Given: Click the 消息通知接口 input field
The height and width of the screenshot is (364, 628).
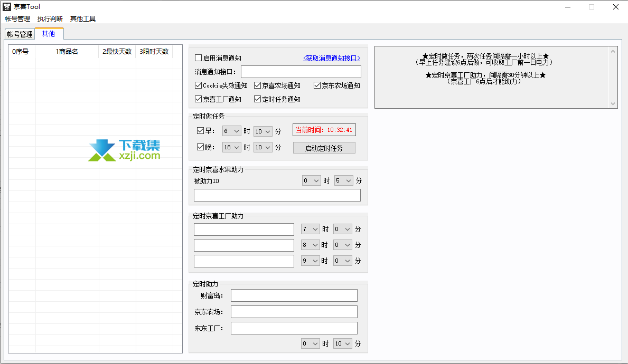Looking at the screenshot, I should pyautogui.click(x=301, y=72).
